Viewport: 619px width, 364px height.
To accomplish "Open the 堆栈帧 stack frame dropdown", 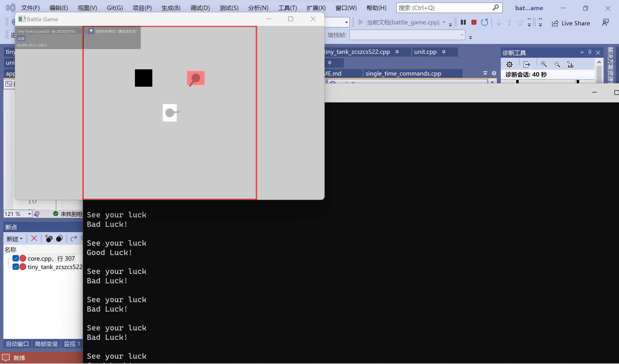I will coord(462,35).
